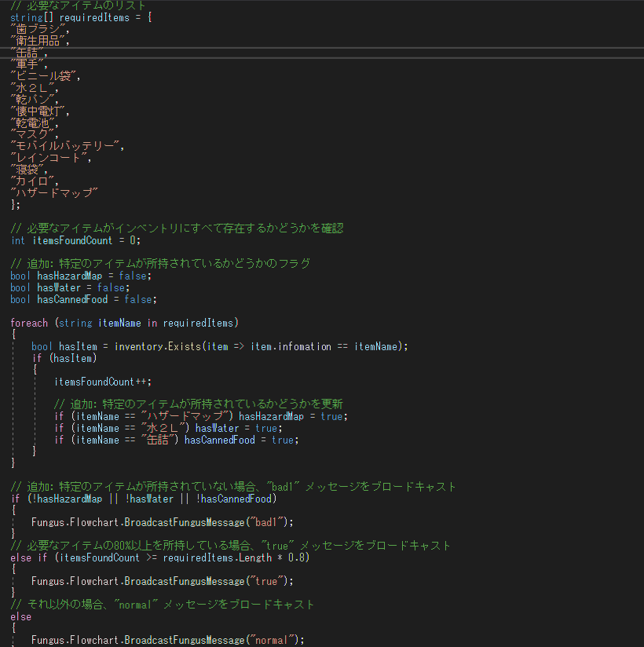
Task: Click the int itemsFoundCount = 0 line
Action: point(75,240)
